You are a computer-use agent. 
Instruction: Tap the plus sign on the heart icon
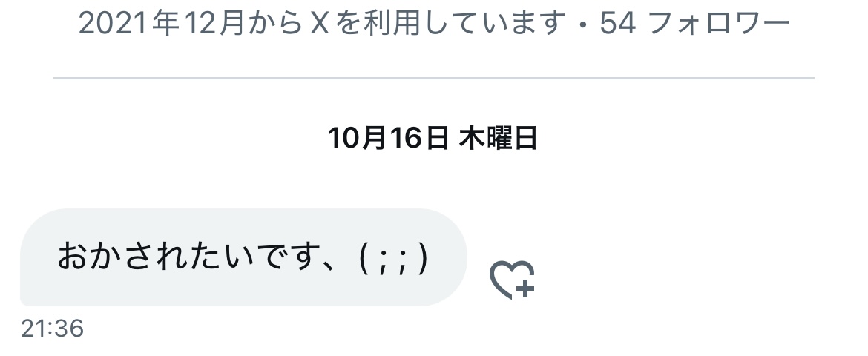pyautogui.click(x=525, y=289)
